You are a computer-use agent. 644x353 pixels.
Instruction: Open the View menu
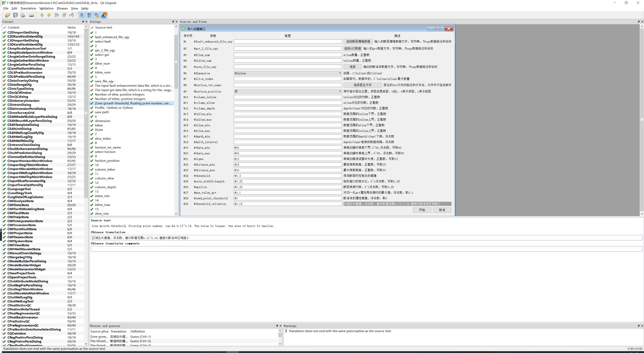[74, 8]
